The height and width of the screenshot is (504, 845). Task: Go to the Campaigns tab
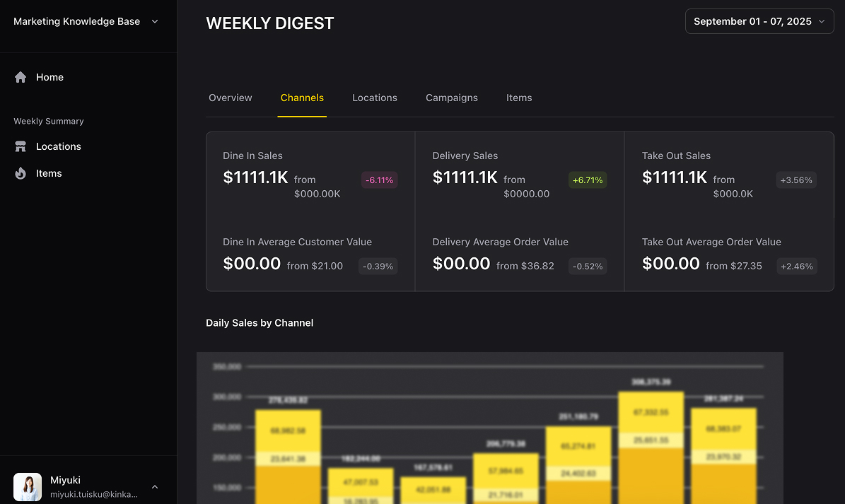pyautogui.click(x=451, y=98)
